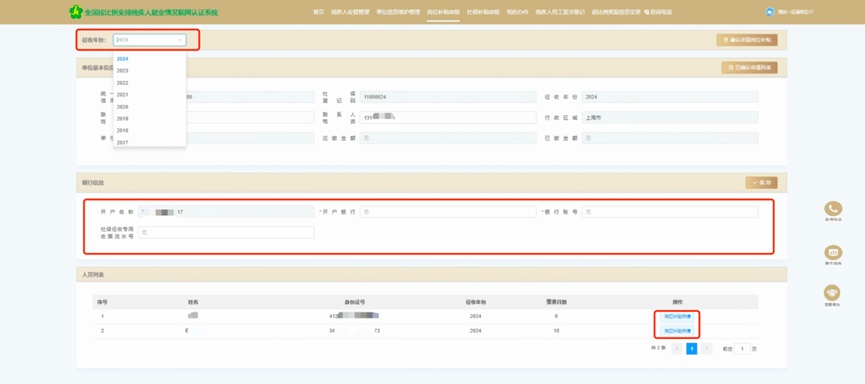Click the user avatar icon in header

[x=770, y=12]
